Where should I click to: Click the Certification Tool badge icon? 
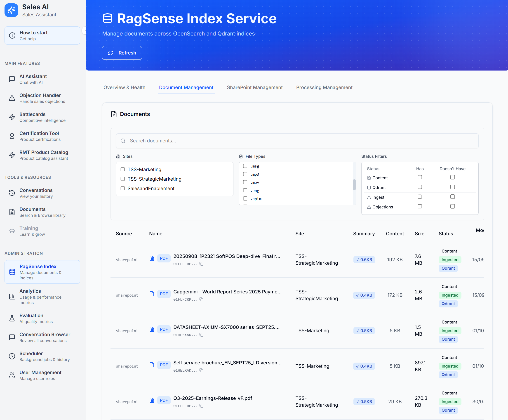[12, 136]
